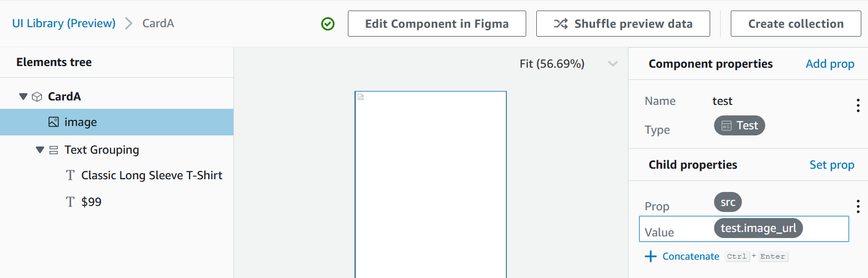Go to UI Library (Preview) breadcrumb
This screenshot has height=278, width=868.
64,23
